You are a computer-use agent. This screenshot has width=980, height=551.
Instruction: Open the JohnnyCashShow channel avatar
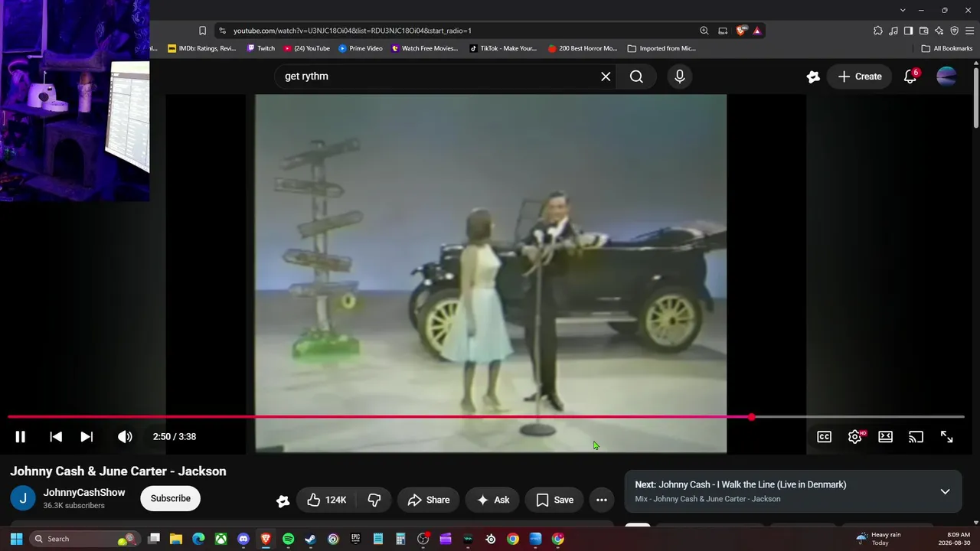point(23,499)
